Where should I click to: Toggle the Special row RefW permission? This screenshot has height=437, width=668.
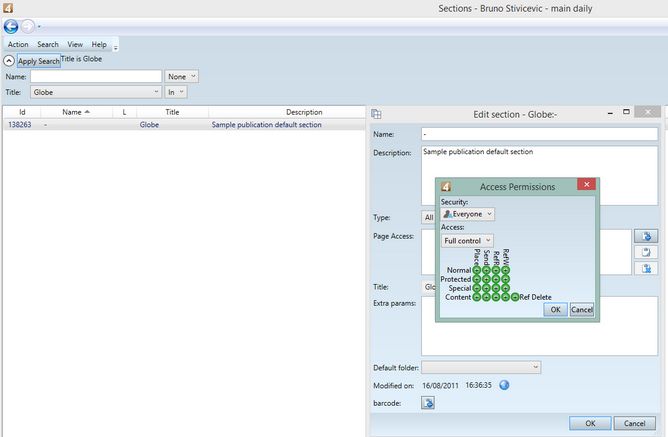click(505, 288)
